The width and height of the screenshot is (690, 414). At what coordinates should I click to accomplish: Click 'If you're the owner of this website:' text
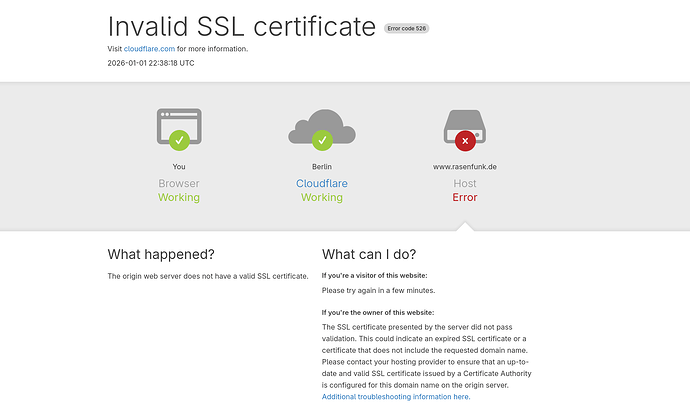378,312
